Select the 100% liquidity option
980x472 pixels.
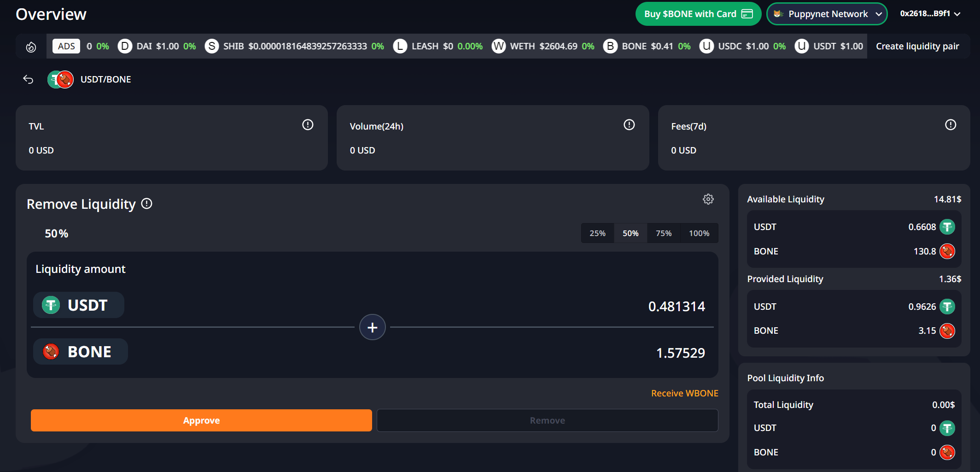point(699,233)
